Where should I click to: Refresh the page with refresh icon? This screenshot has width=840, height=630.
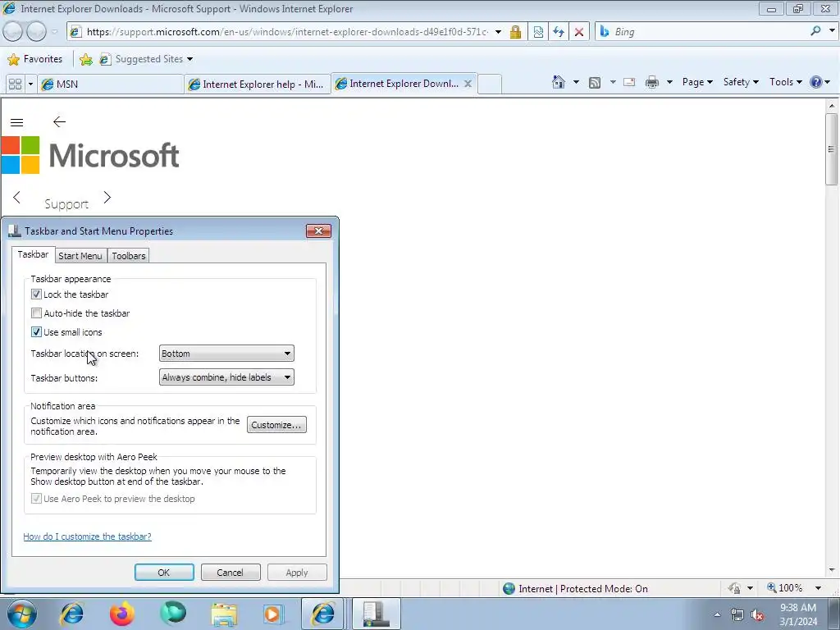tap(559, 32)
